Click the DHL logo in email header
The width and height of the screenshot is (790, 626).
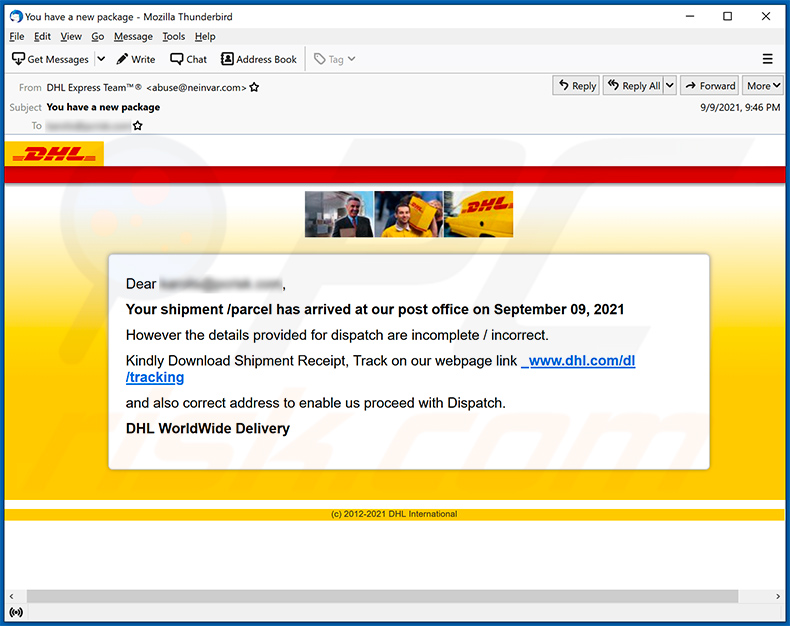[54, 154]
